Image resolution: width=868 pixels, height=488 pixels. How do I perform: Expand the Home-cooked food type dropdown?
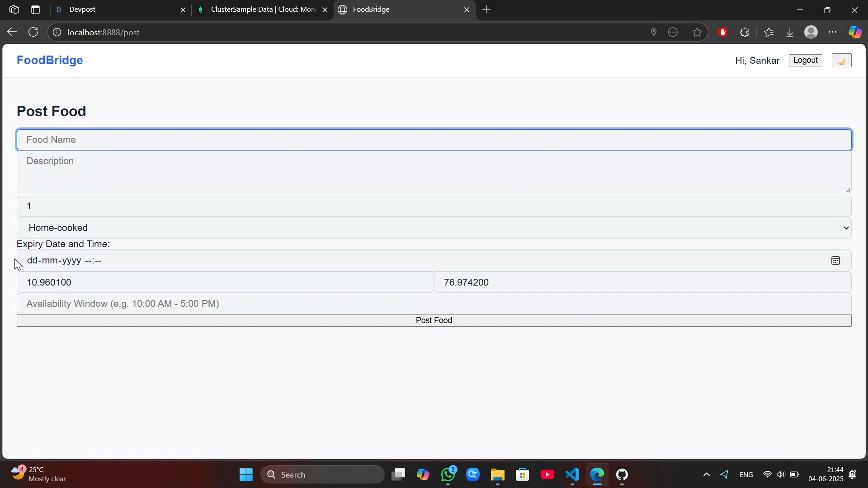coord(434,228)
